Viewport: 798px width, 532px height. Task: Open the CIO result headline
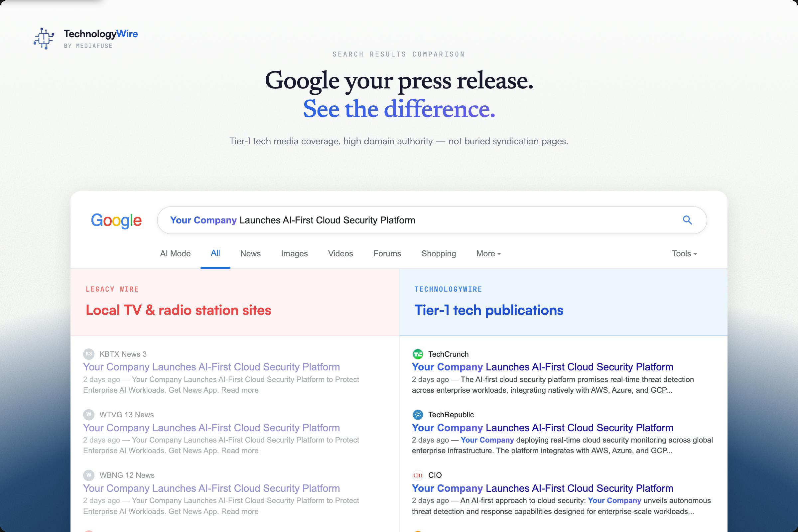coord(543,488)
